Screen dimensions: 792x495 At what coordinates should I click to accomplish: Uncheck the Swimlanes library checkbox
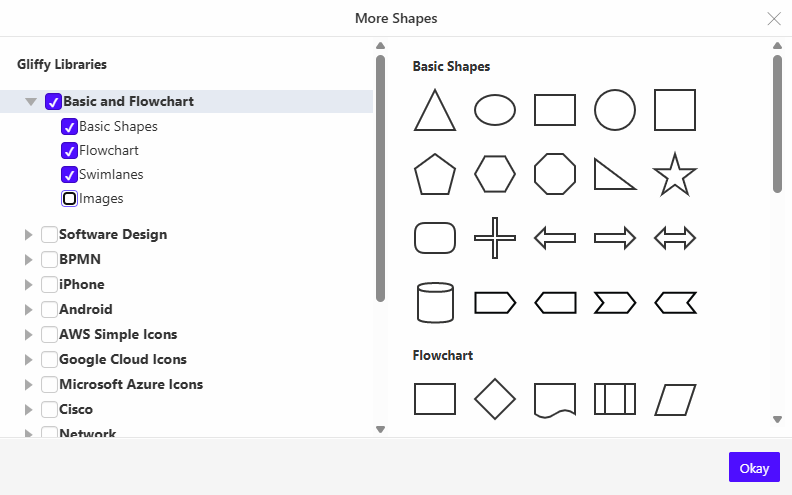pos(70,175)
